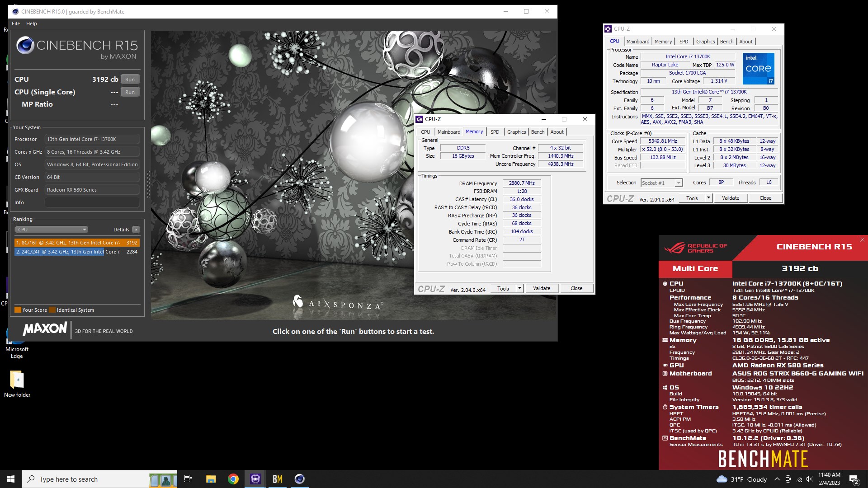
Task: Click Validate in the CPU CPU-Z window
Action: click(731, 198)
